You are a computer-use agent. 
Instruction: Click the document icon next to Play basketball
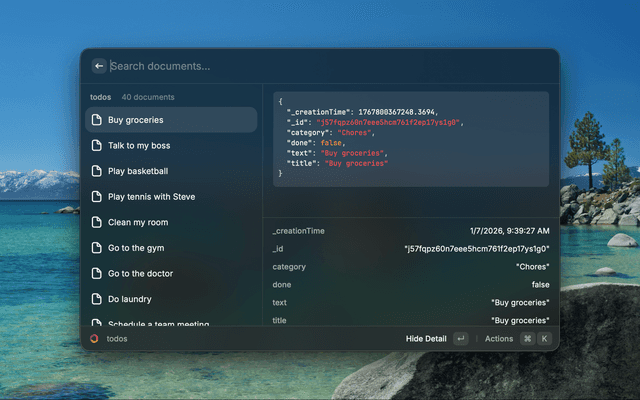(97, 171)
